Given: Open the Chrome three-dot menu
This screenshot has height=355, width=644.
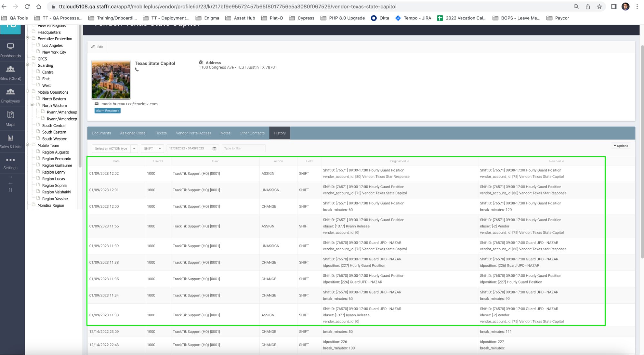Looking at the screenshot, I should (637, 6).
